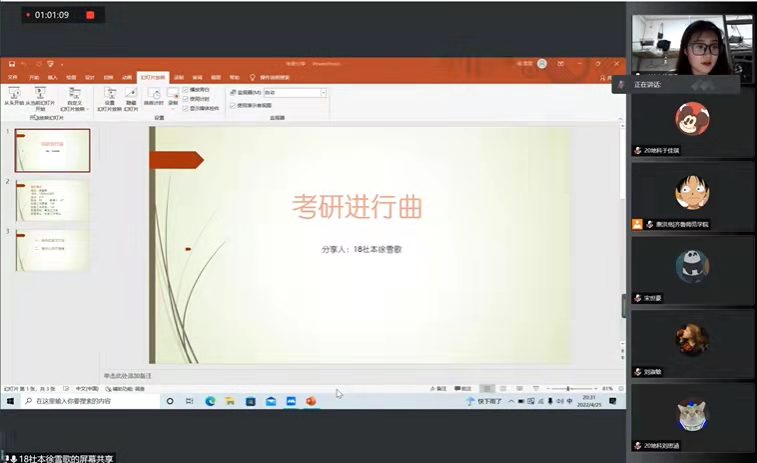Click the Windows Start button
Image resolution: width=757 pixels, height=463 pixels.
(x=9, y=401)
